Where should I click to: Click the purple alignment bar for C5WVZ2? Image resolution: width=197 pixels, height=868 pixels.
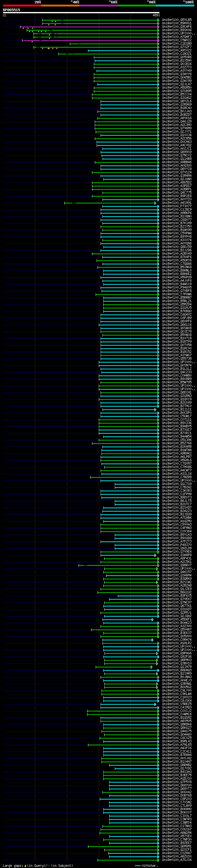coord(90,40)
